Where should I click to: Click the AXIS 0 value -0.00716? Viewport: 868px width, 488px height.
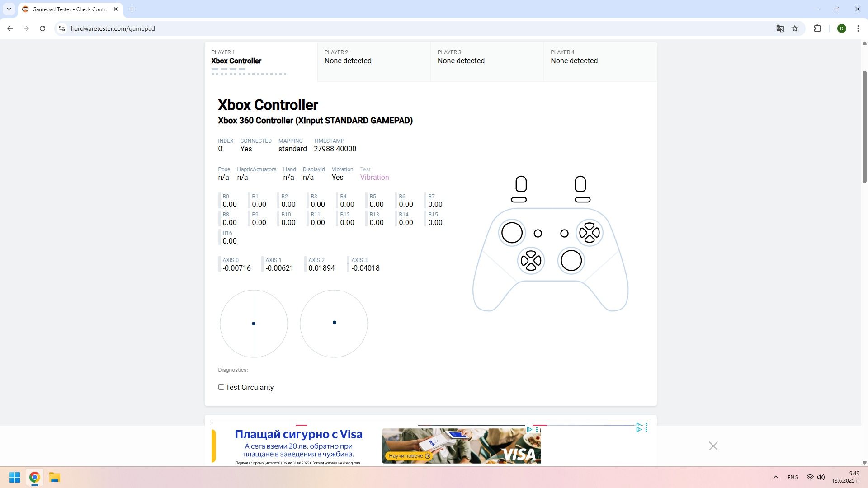[236, 268]
